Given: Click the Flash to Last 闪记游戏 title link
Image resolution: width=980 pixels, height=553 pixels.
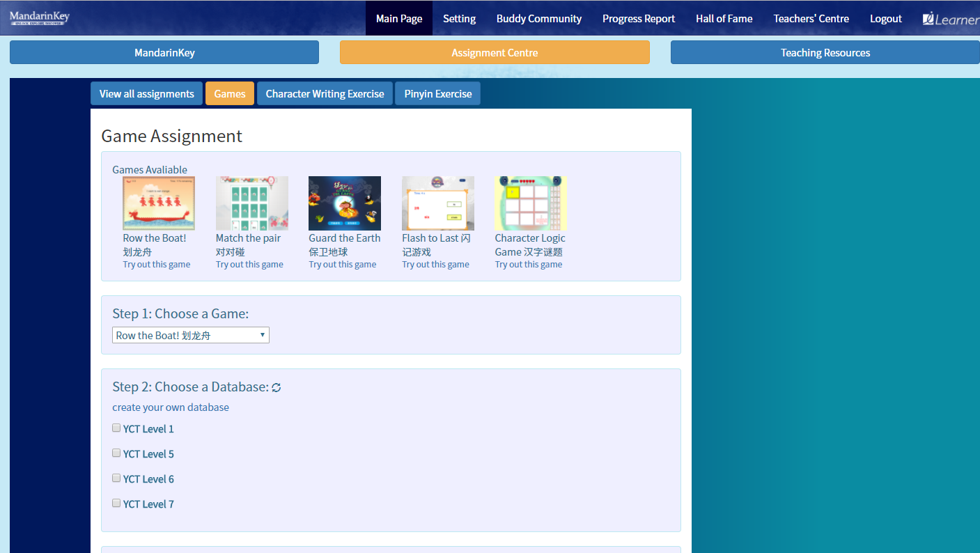Looking at the screenshot, I should pyautogui.click(x=437, y=245).
